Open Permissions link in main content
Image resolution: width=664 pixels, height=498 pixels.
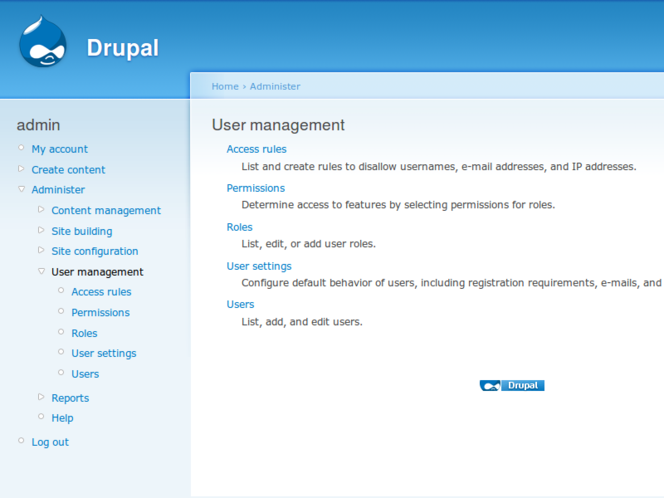click(255, 188)
